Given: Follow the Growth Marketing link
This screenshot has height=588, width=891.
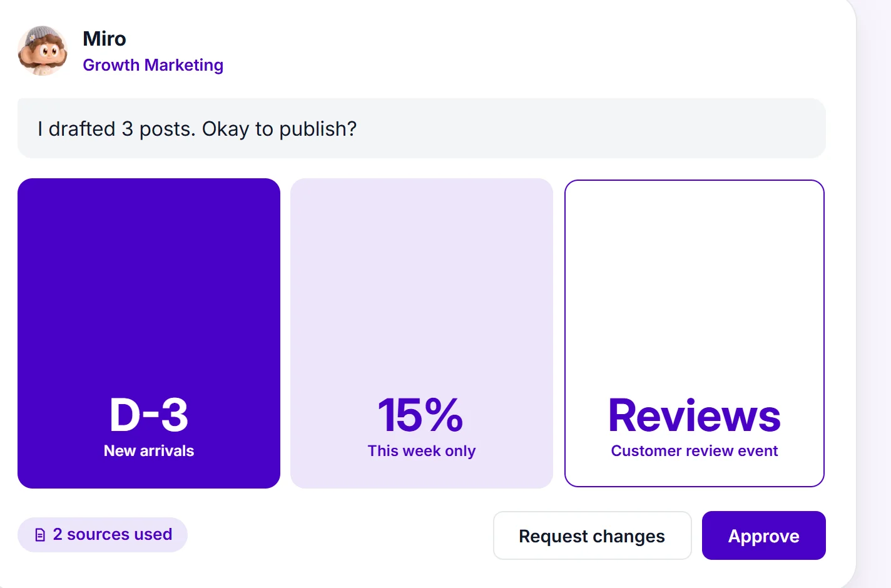Looking at the screenshot, I should [153, 65].
